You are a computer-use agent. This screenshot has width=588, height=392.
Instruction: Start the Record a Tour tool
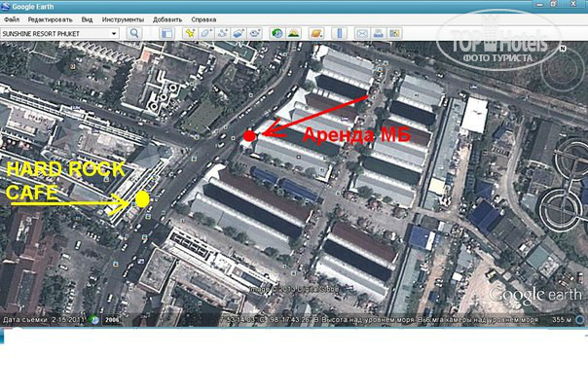[x=255, y=33]
